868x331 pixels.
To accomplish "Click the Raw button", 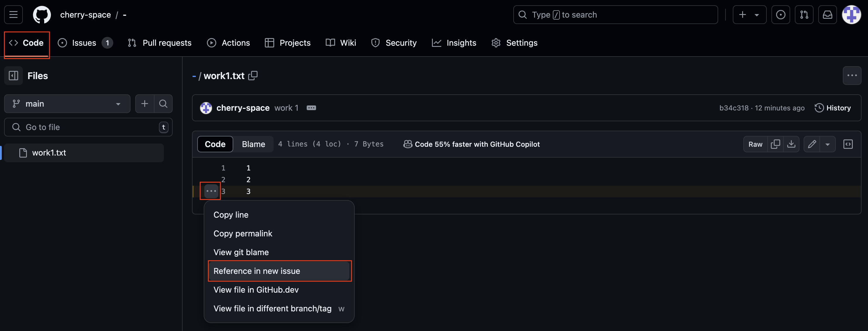I will pyautogui.click(x=755, y=144).
